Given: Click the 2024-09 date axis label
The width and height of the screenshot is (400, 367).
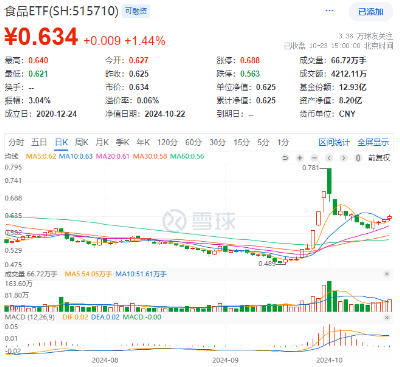Looking at the screenshot, I should pos(225,360).
